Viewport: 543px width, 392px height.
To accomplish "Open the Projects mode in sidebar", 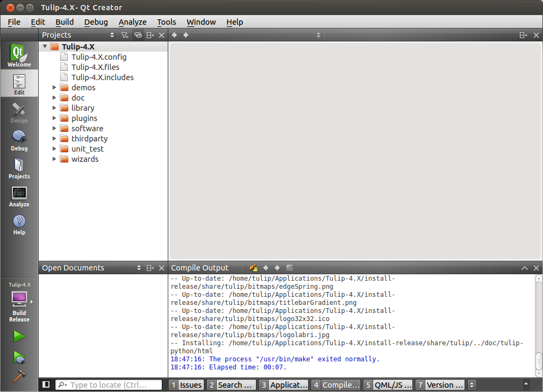I will coord(19,168).
